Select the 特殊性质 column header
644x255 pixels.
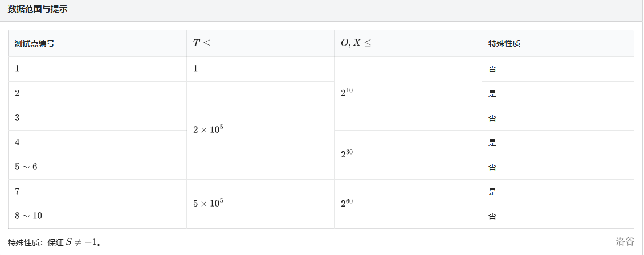click(504, 43)
